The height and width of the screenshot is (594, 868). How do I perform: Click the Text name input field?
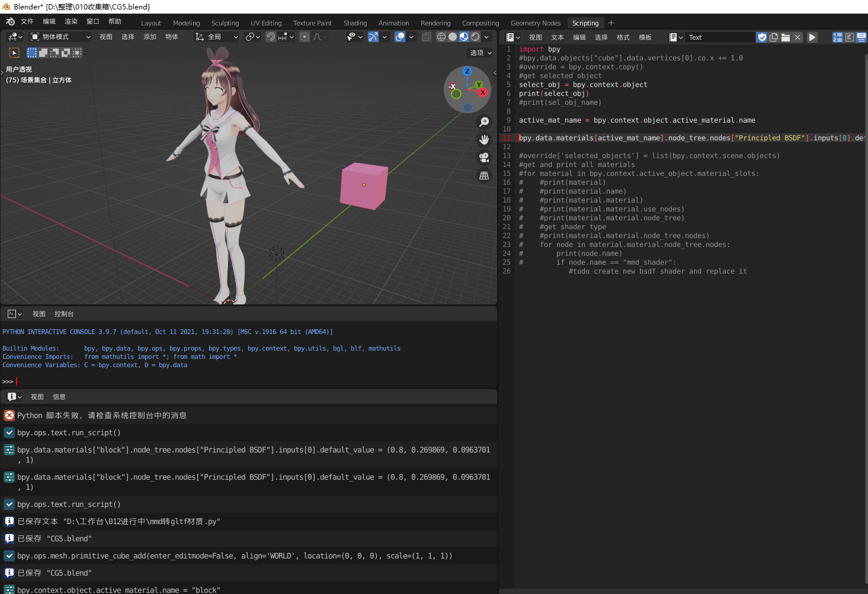pyautogui.click(x=720, y=37)
